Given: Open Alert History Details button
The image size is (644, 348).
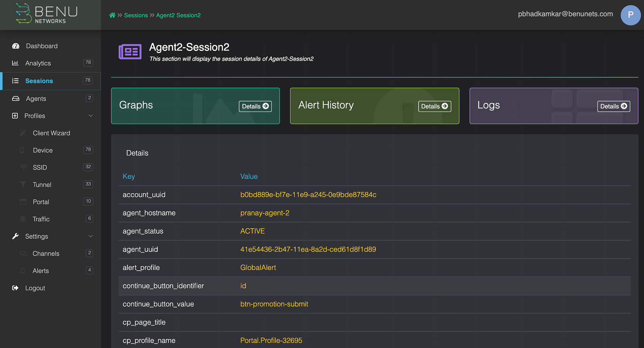Looking at the screenshot, I should click(434, 106).
